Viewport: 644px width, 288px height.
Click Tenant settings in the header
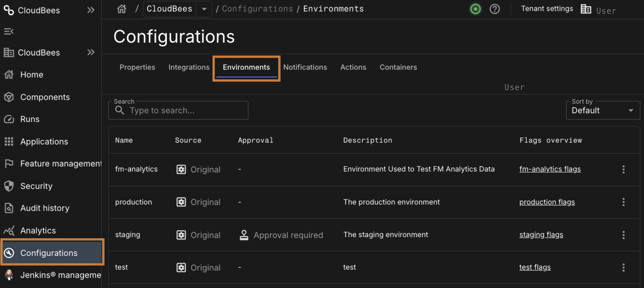click(x=547, y=9)
